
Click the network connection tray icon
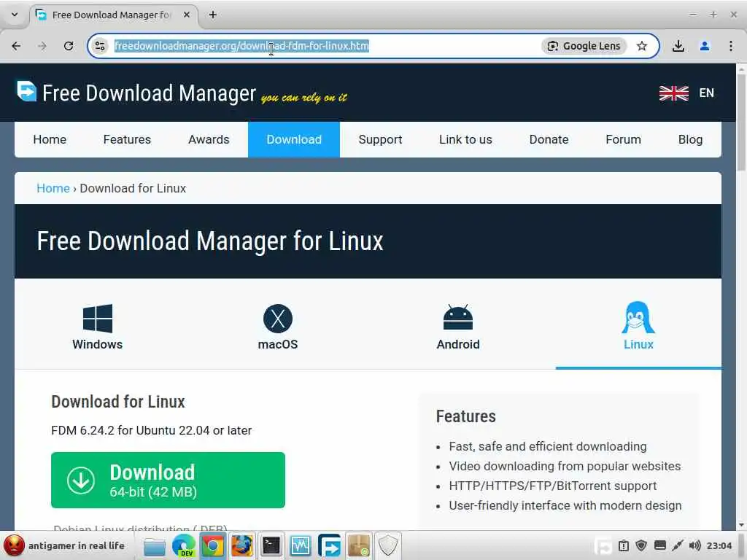[677, 545]
